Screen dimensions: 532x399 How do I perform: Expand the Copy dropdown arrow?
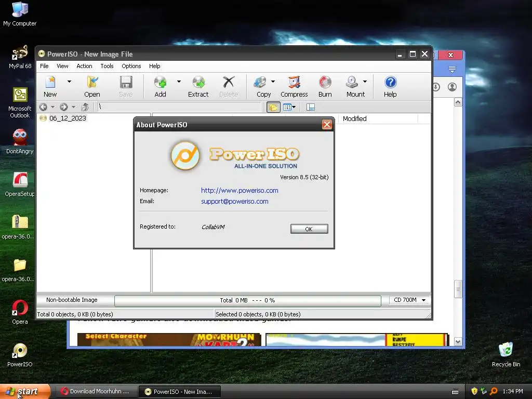(273, 82)
